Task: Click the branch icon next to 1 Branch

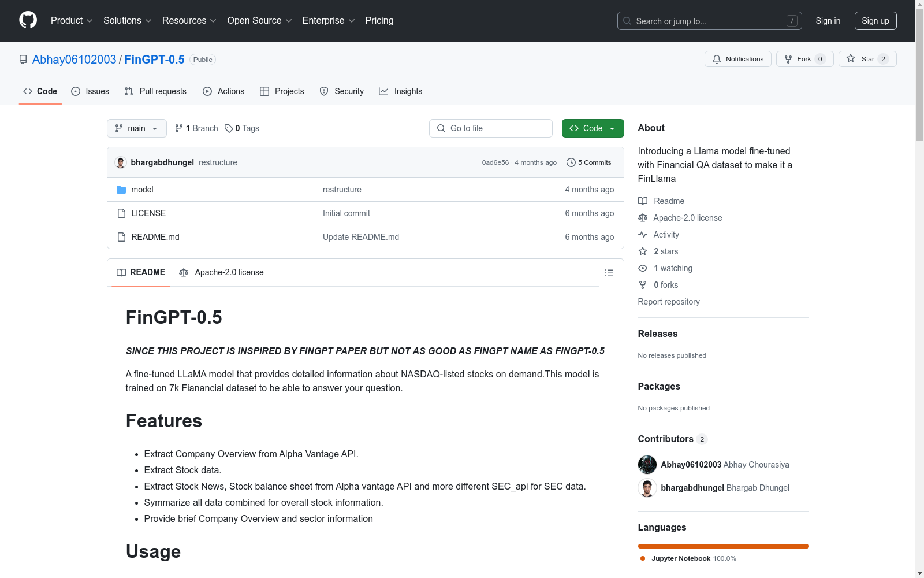Action: [x=179, y=128]
